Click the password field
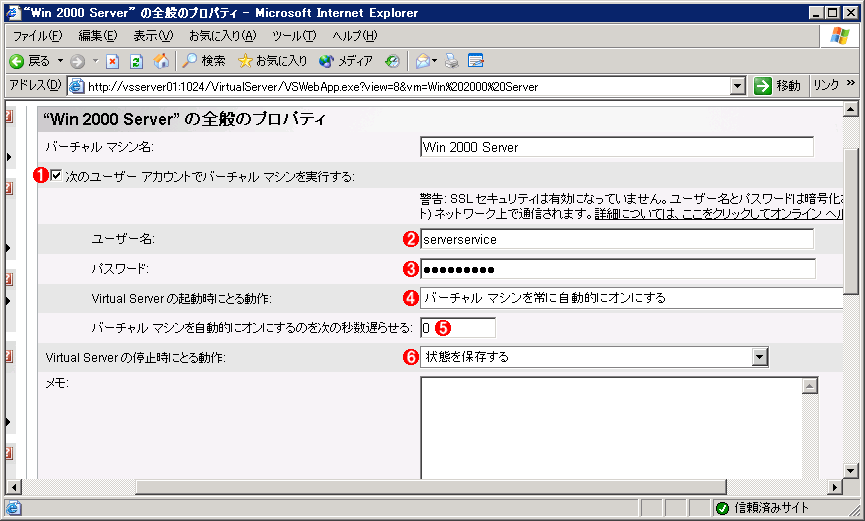Screen dimensions: 865x521 (x=618, y=269)
